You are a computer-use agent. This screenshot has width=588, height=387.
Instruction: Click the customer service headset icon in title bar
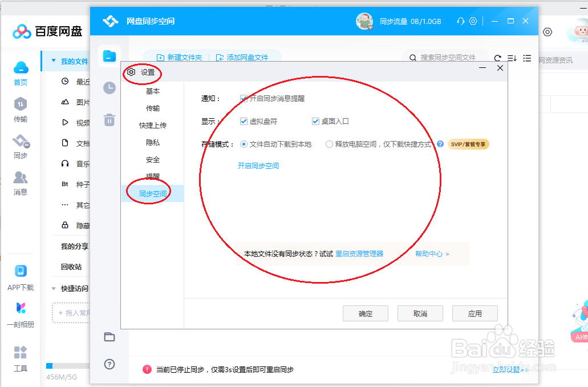pos(460,21)
